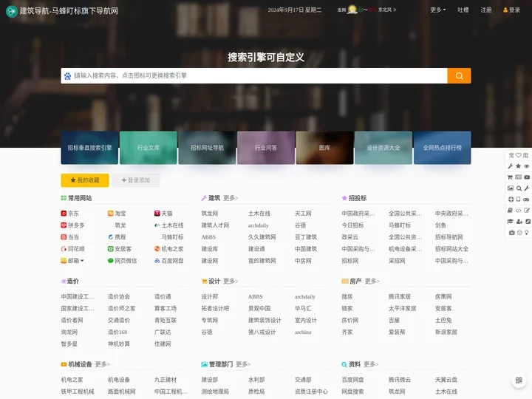532x399 pixels.
Task: Click the mobile phone icon in side panel
Action: click(x=519, y=199)
